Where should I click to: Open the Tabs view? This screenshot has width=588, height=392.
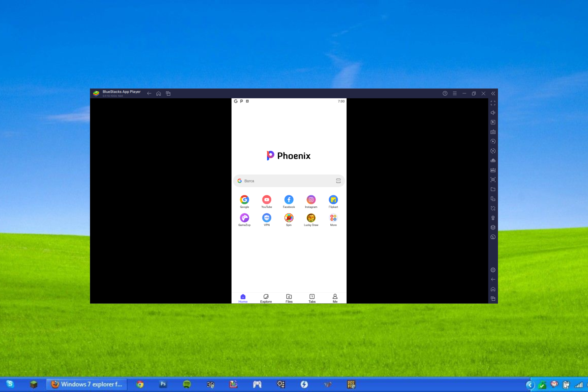312,298
